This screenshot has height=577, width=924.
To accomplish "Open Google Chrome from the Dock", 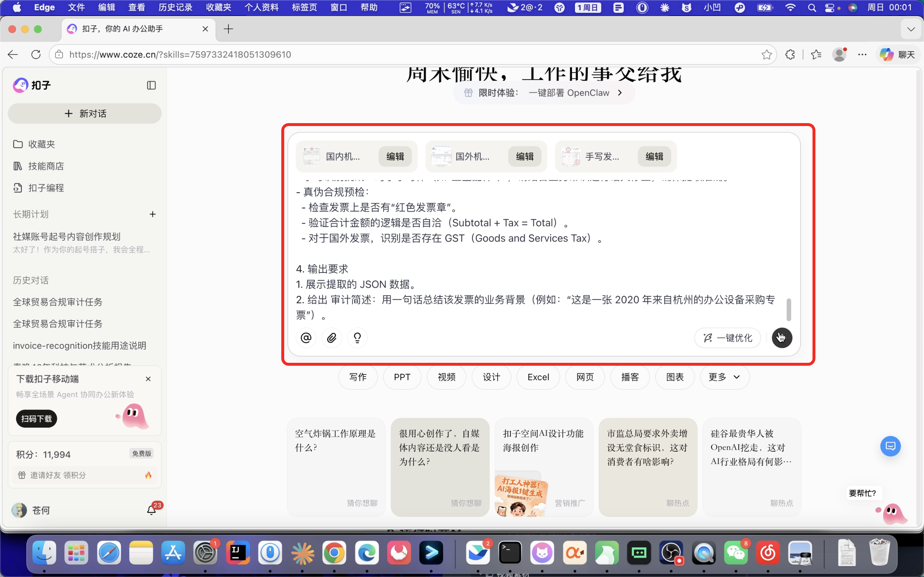I will [334, 553].
